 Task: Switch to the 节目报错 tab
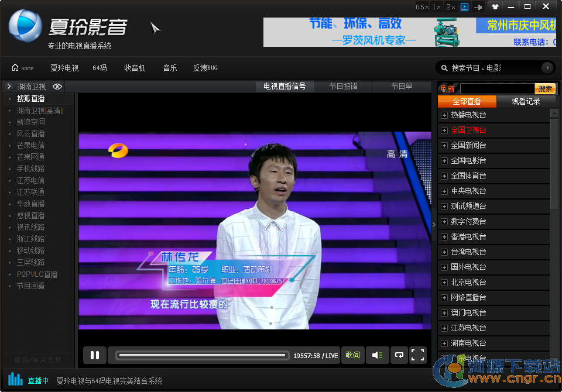pos(344,87)
